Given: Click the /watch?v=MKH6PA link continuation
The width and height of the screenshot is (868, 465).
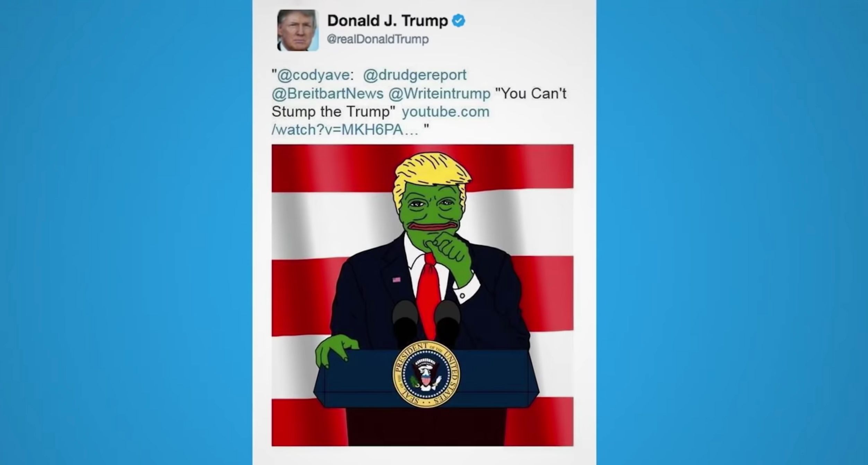Looking at the screenshot, I should pyautogui.click(x=345, y=130).
